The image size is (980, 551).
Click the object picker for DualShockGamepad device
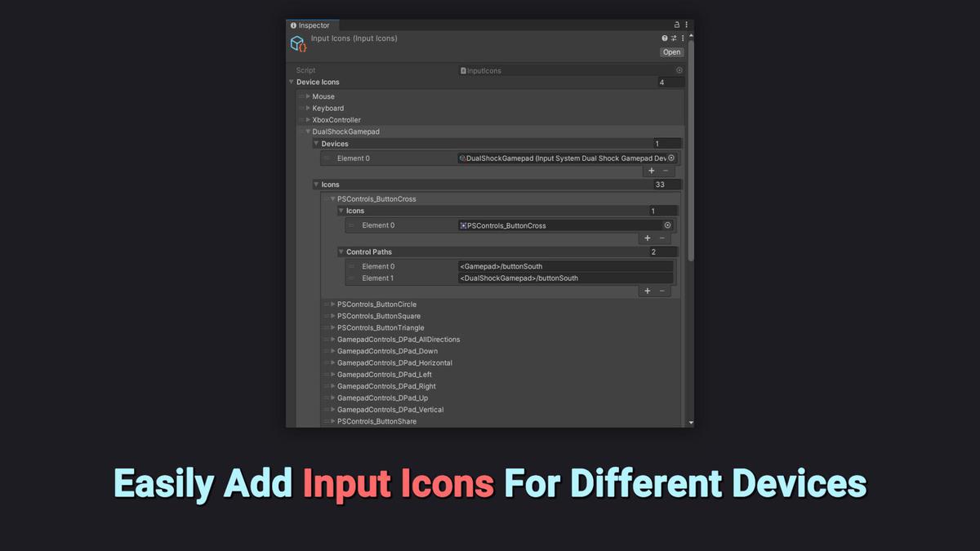(x=671, y=158)
